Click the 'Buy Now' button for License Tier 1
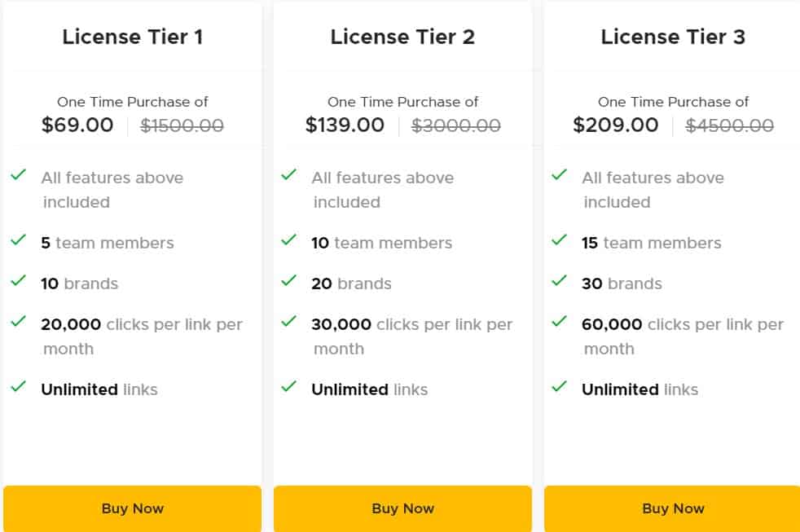Viewport: 800px width, 532px height. (x=132, y=508)
